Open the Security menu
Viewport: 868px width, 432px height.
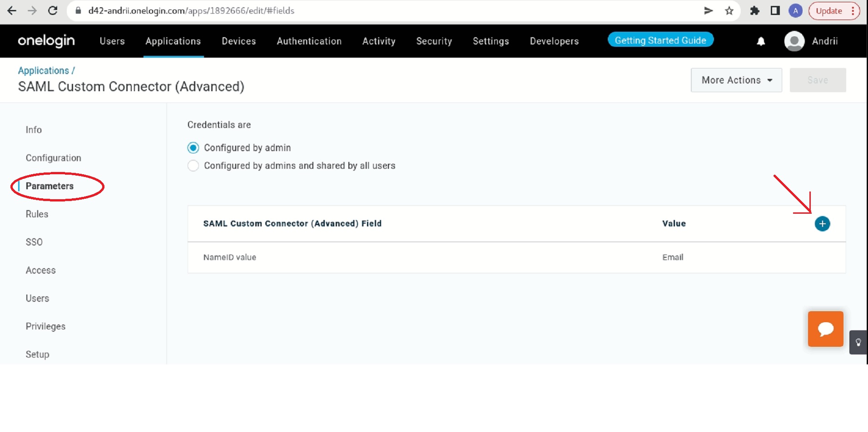coord(434,41)
